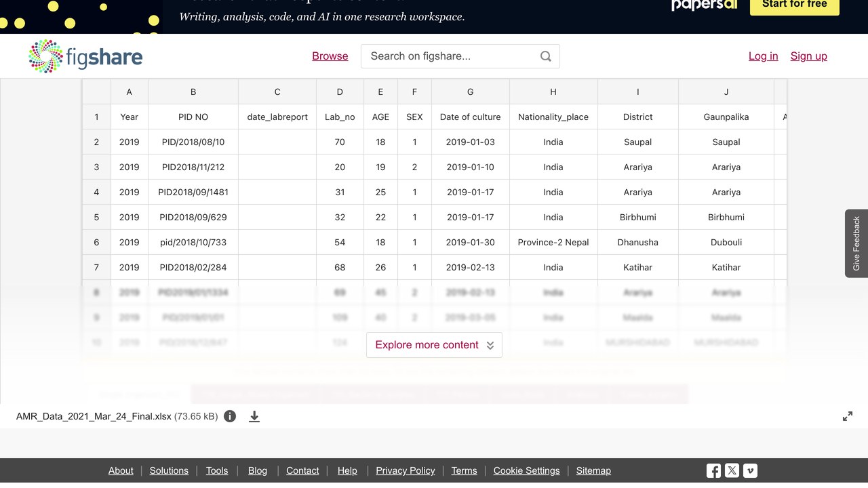The image size is (868, 488).
Task: Open the Solutions footer link
Action: 169,470
